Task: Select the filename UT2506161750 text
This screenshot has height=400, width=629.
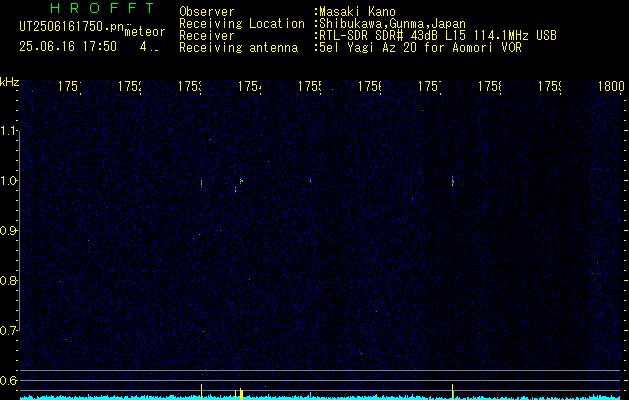Action: click(71, 27)
